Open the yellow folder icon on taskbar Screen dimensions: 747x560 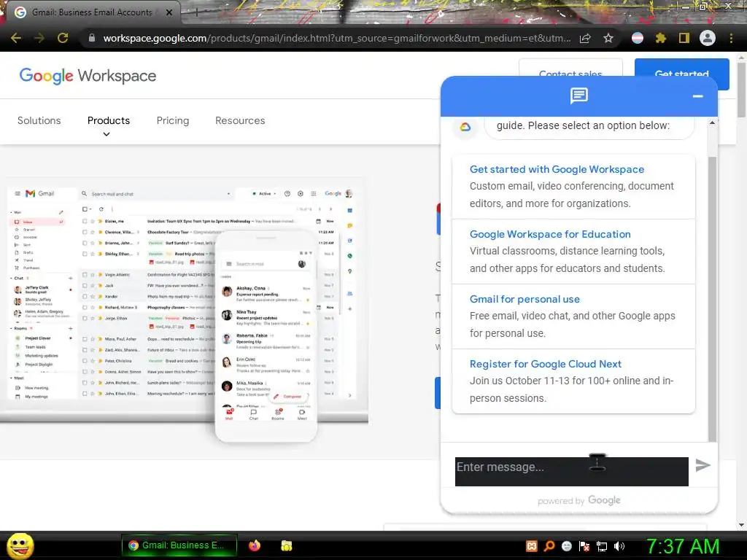286,545
